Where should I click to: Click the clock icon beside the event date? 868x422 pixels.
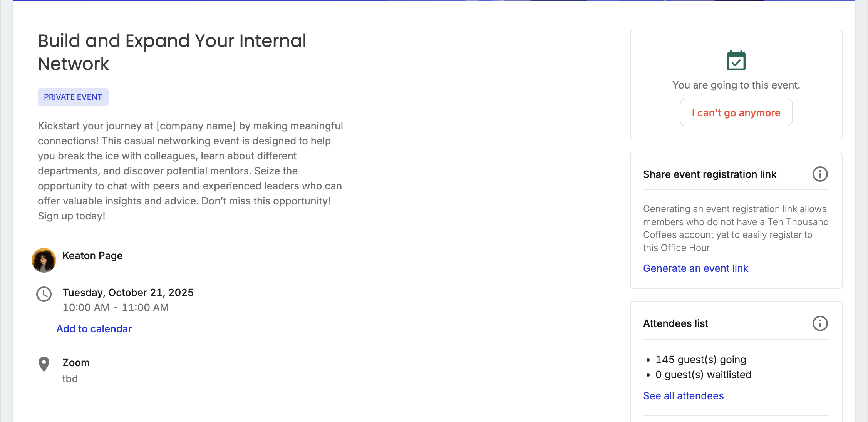44,294
